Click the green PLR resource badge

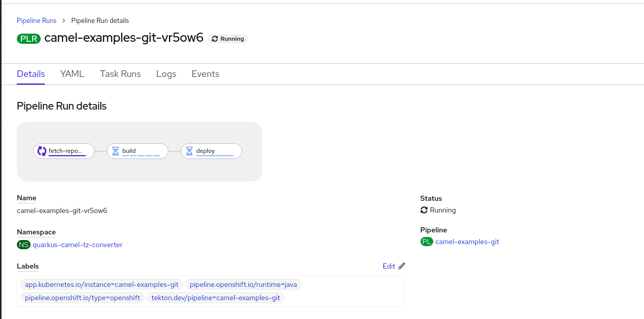[29, 39]
